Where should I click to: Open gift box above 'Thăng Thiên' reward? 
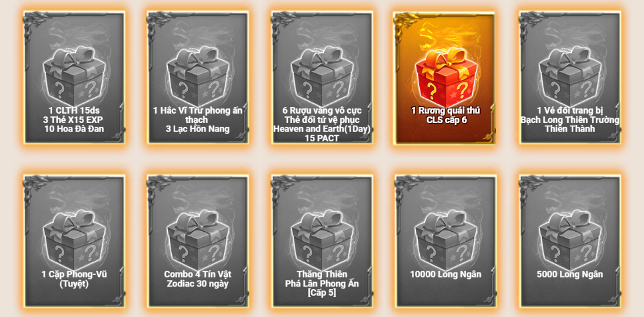(x=322, y=240)
